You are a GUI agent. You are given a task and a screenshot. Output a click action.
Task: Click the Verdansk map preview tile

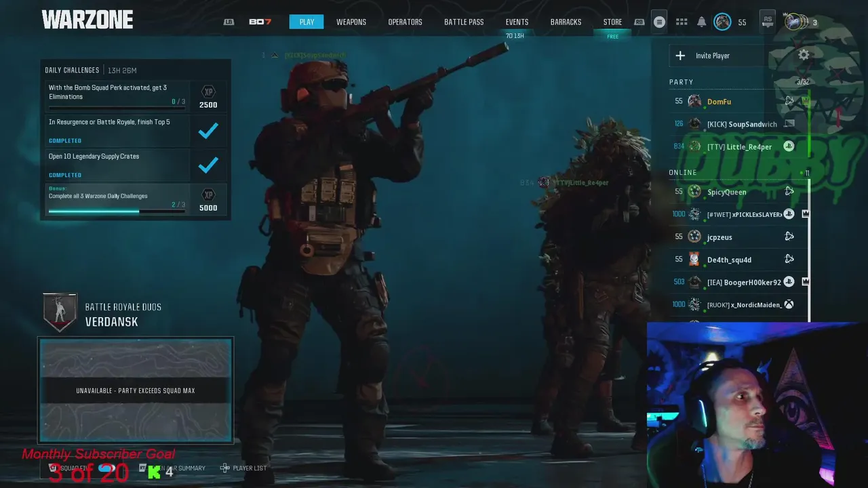136,390
